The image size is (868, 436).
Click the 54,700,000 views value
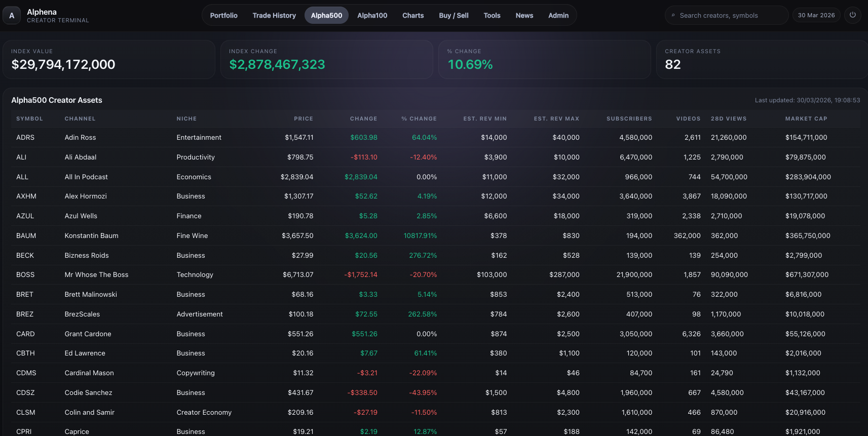point(729,177)
